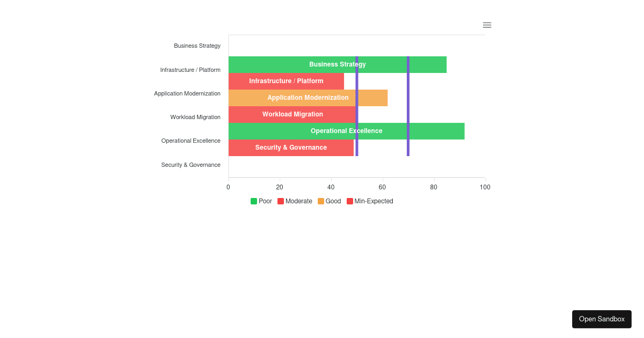Click the x-axis value 100
The height and width of the screenshot is (338, 644).
(485, 187)
